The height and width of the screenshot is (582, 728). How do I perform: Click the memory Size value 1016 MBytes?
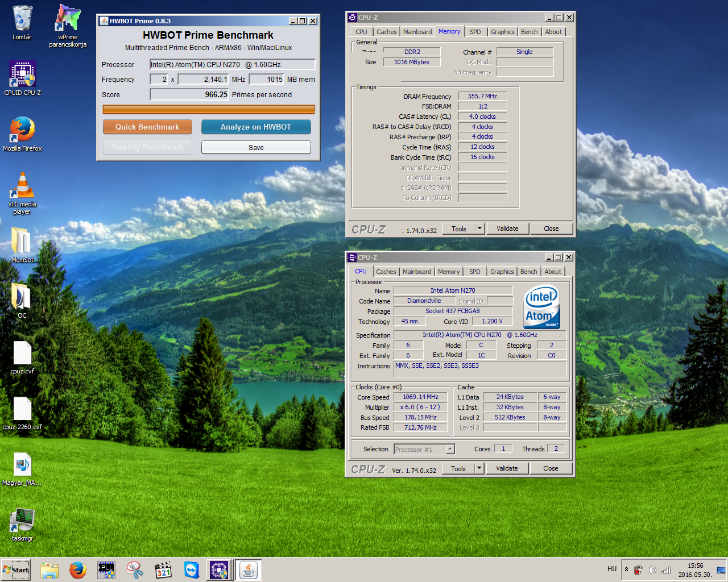tap(412, 63)
